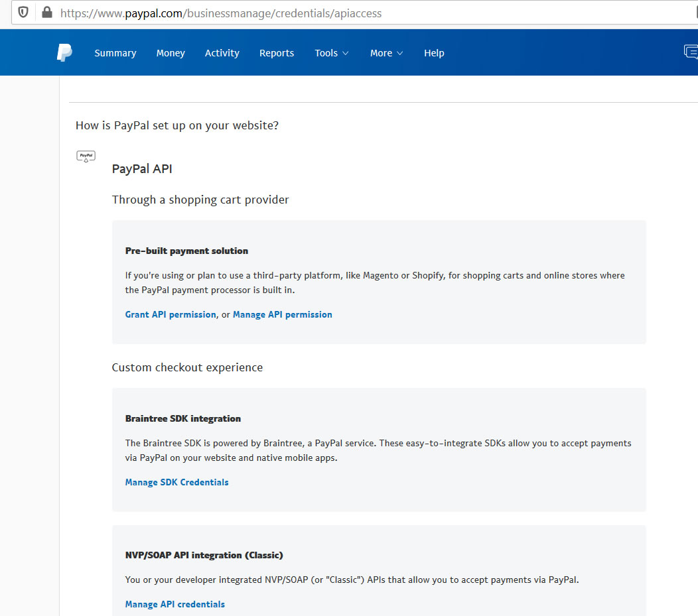Go to the Money tab
Image resolution: width=698 pixels, height=616 pixels.
(x=171, y=53)
